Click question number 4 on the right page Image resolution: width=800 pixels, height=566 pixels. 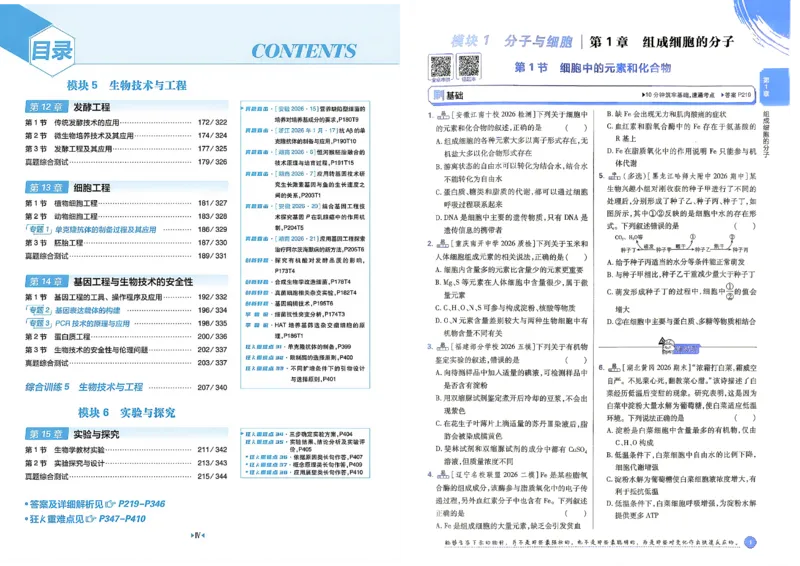430,475
